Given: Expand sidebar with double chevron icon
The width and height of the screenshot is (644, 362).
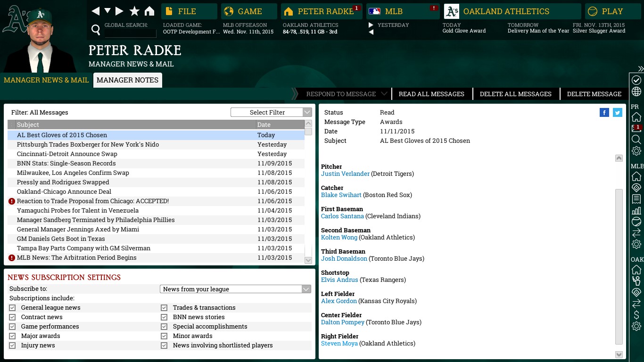Looking at the screenshot, I should [640, 69].
